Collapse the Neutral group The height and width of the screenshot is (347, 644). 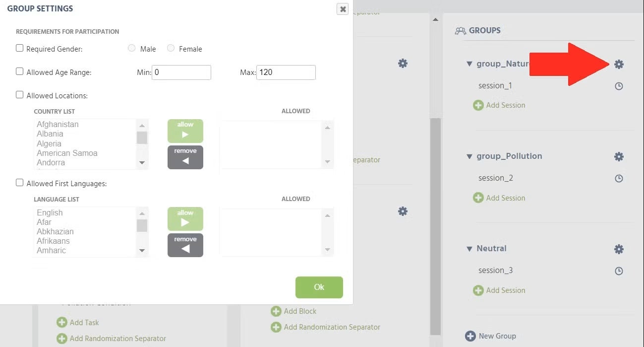tap(469, 249)
